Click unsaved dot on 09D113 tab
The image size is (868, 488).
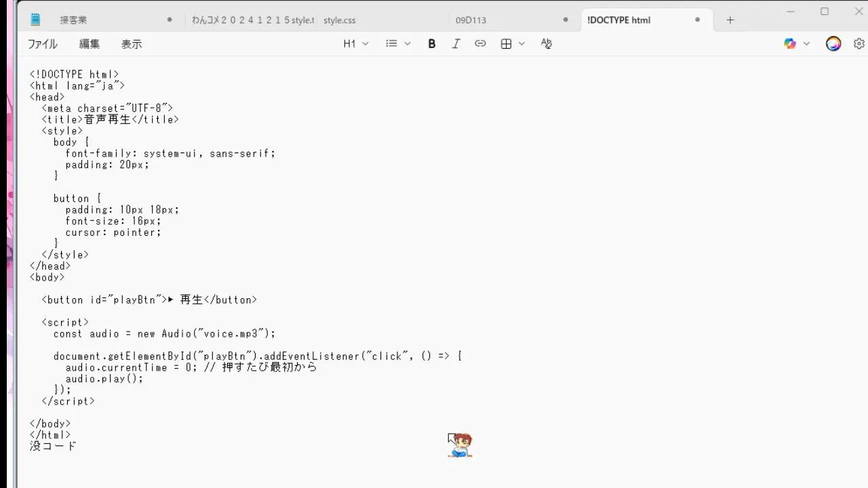tap(566, 20)
